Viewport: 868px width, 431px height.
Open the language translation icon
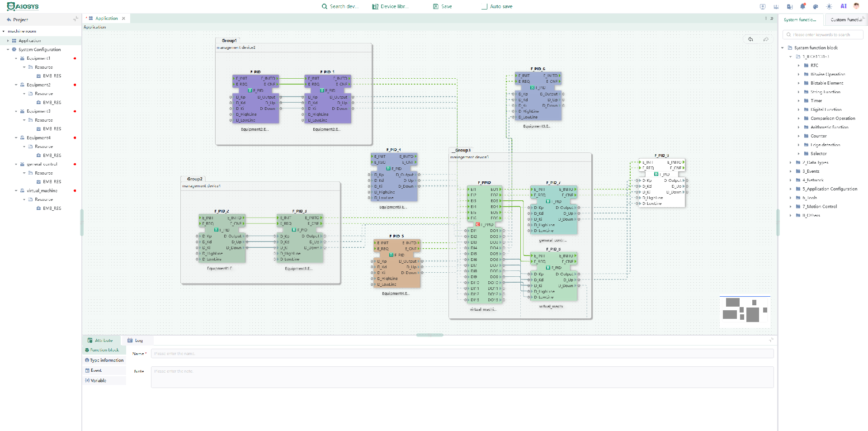pyautogui.click(x=790, y=6)
